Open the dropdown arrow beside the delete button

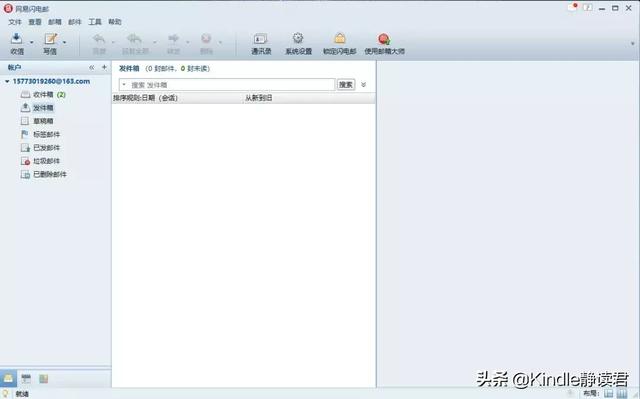[220, 42]
